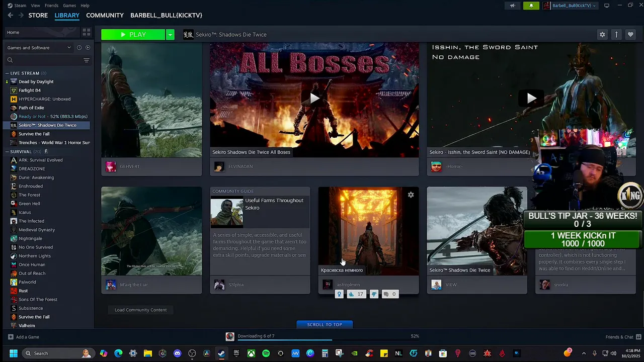The width and height of the screenshot is (644, 362).
Task: Give award on astroplmen's screenshot
Action: [x=339, y=294]
